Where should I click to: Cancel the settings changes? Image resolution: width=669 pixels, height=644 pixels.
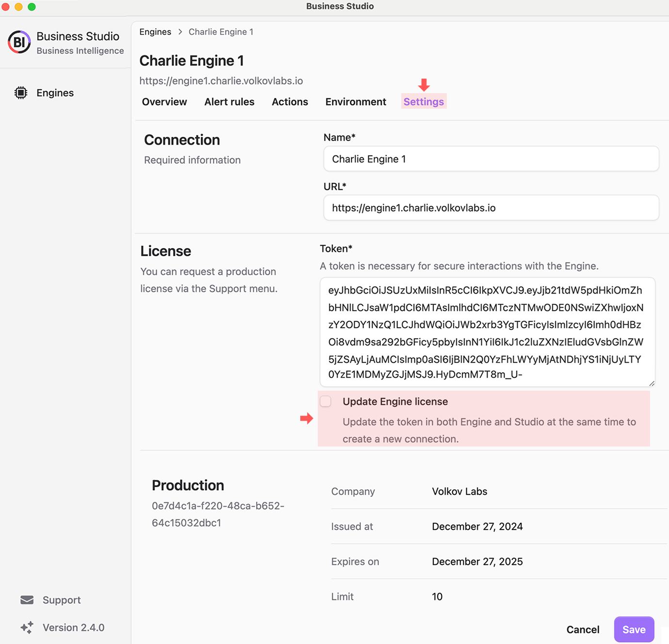coord(583,629)
